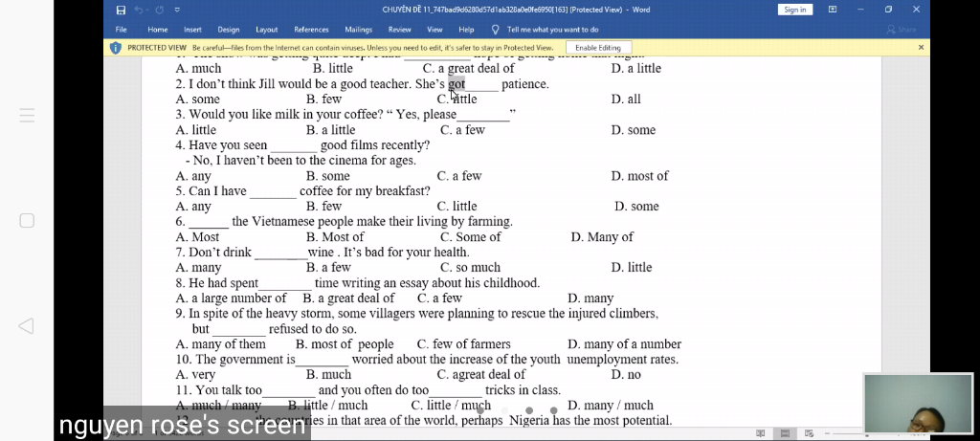980x441 pixels.
Task: Click the Tell me what you want to do box
Action: point(552,30)
